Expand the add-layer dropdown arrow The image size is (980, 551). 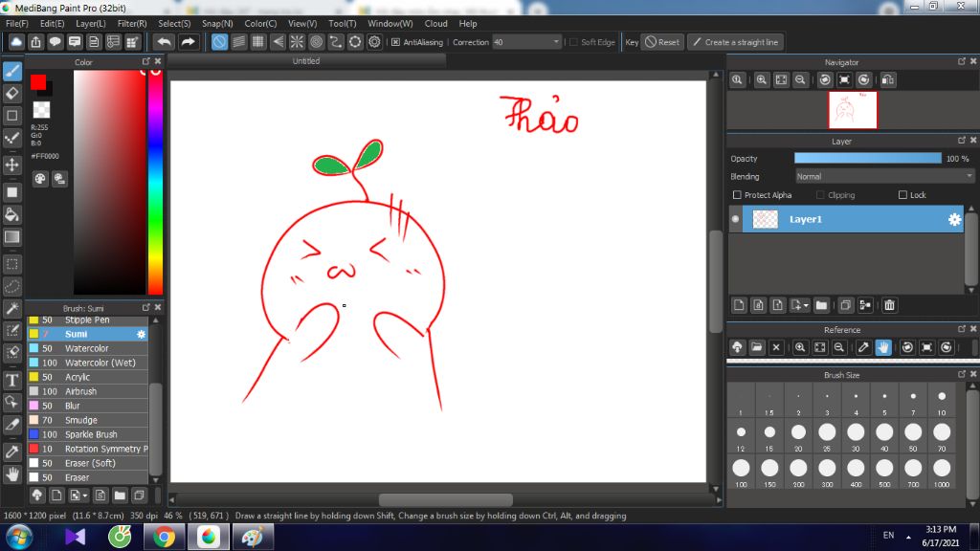(806, 305)
